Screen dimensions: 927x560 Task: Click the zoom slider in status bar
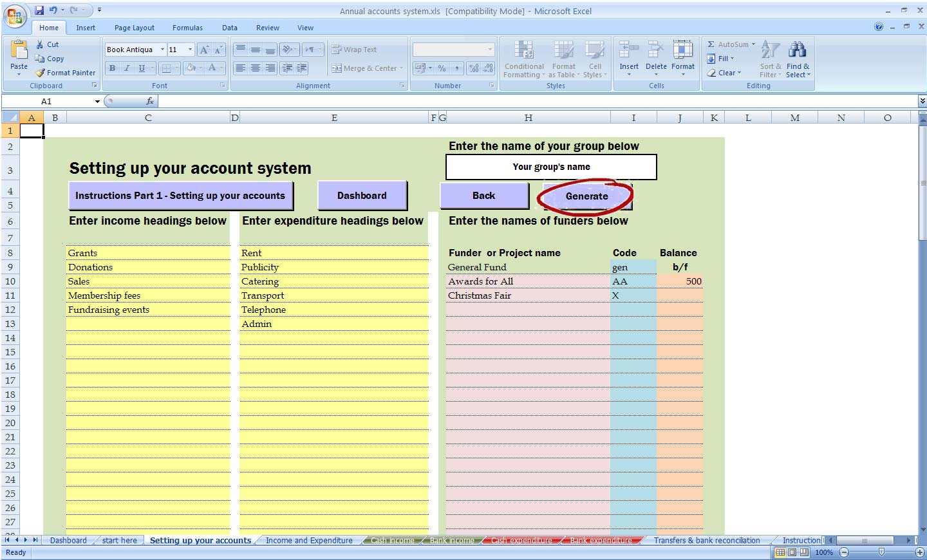(x=881, y=552)
